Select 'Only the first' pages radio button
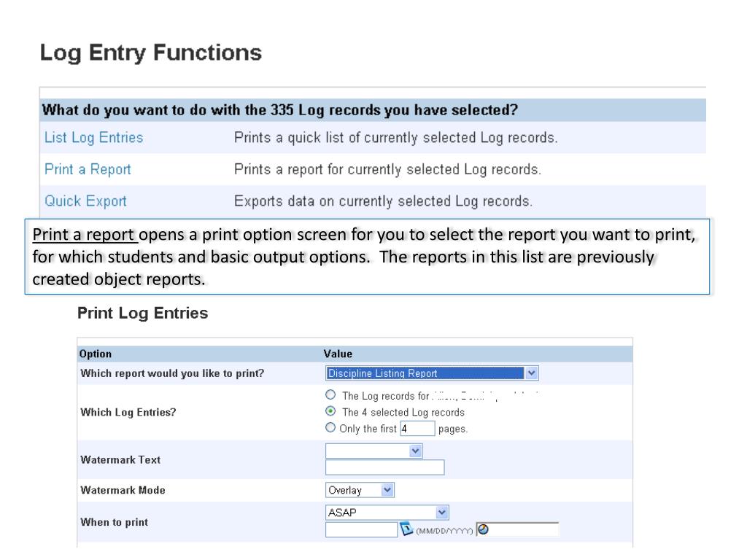 click(332, 428)
